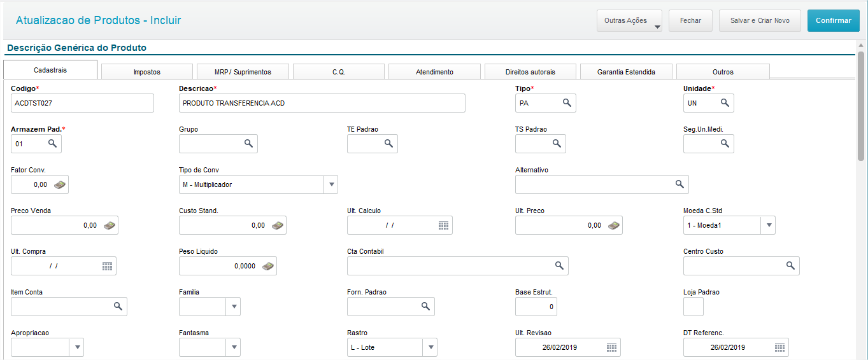Open the Unidade lookup magnifier
This screenshot has width=868, height=360.
point(725,103)
